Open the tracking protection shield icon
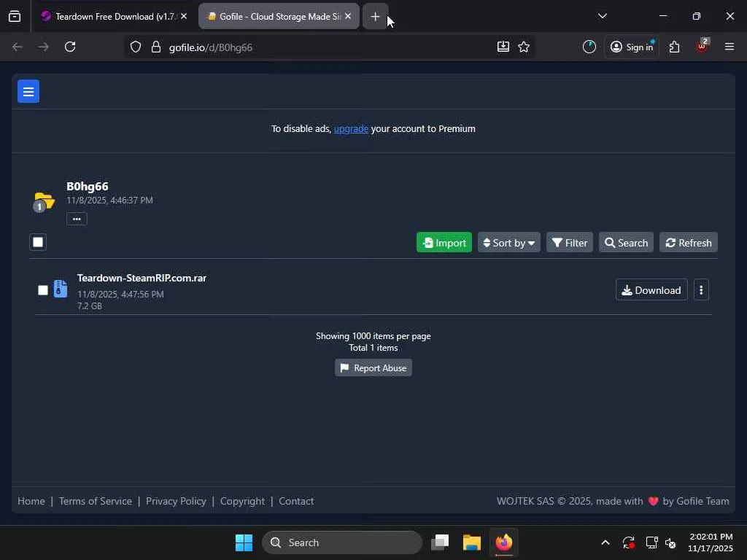 click(x=136, y=47)
